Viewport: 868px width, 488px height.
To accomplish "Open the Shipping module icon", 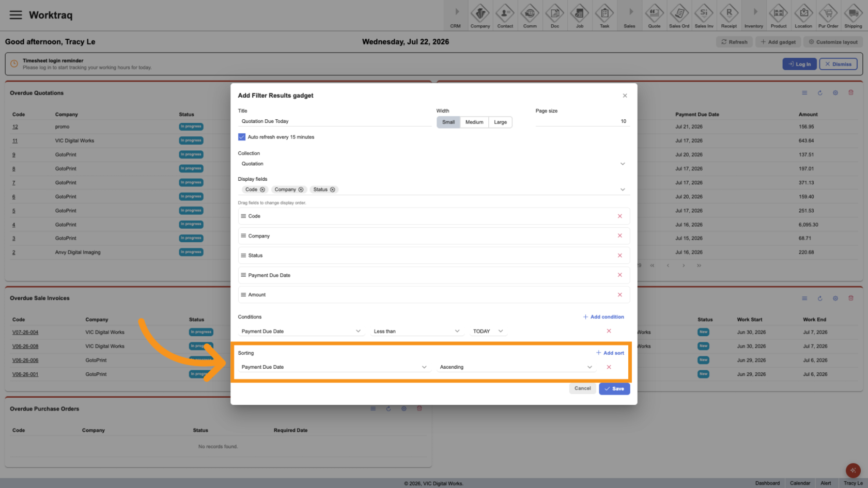I will tap(853, 15).
